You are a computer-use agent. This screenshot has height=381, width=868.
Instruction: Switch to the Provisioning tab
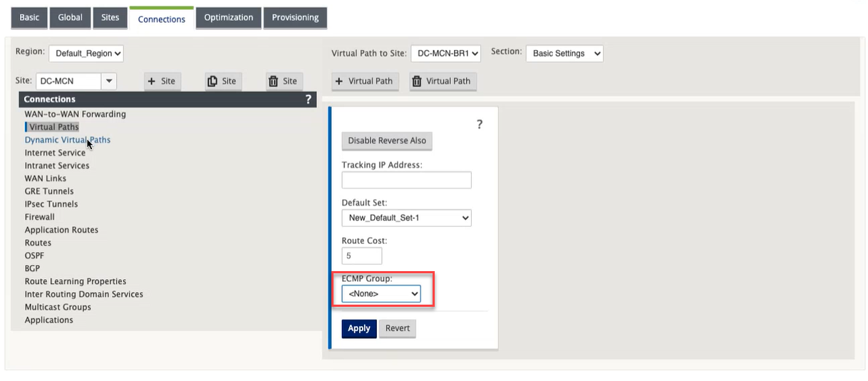[x=295, y=17]
